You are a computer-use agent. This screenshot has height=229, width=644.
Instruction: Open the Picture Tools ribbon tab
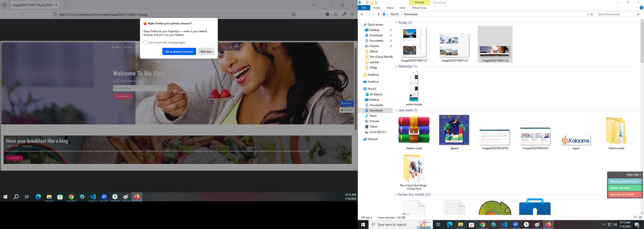(x=419, y=8)
